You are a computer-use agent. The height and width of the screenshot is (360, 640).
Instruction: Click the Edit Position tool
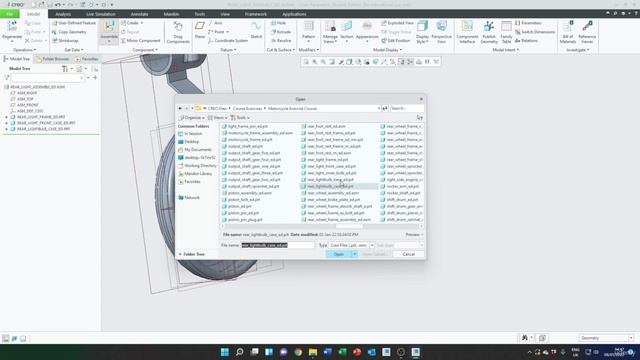point(396,41)
